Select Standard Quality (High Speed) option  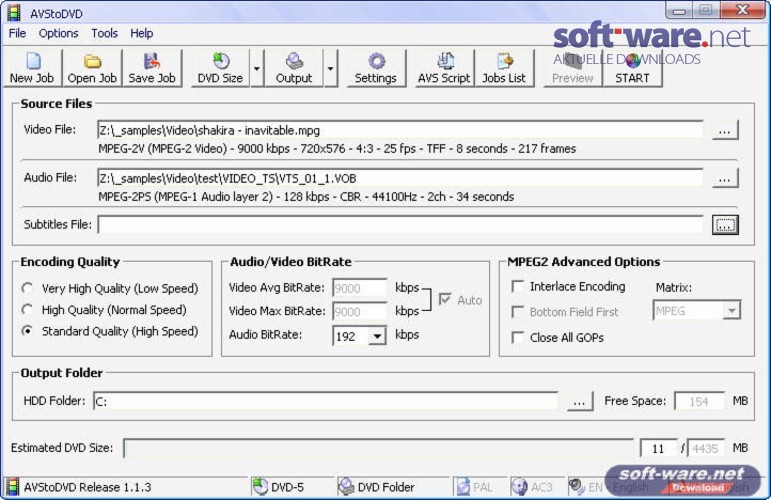28,331
